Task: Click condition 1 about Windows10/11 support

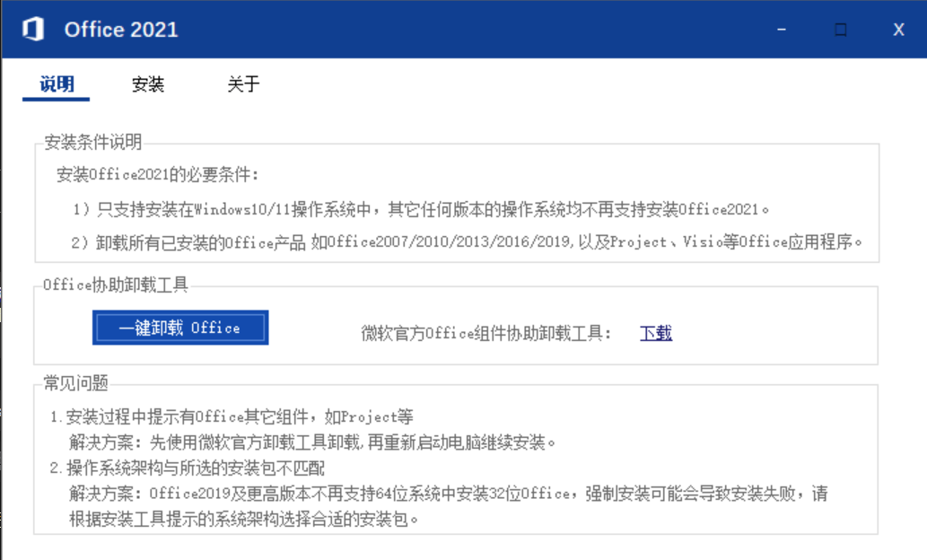Action: [421, 209]
